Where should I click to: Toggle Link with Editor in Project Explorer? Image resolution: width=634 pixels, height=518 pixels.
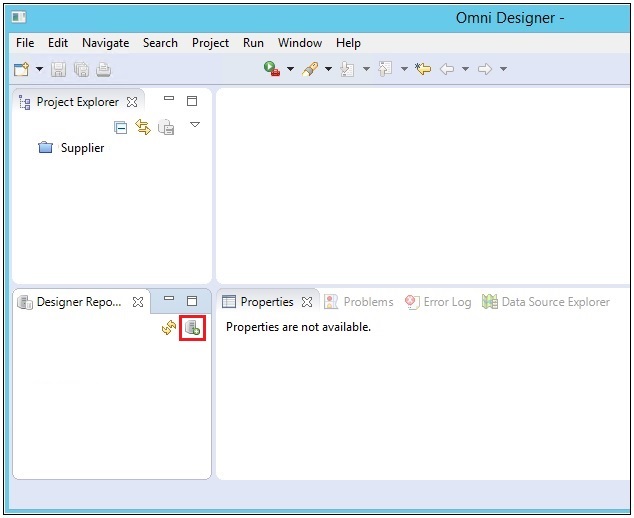tap(143, 127)
